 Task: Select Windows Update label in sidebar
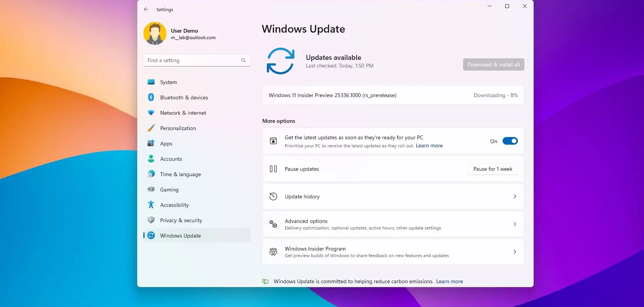tap(181, 236)
